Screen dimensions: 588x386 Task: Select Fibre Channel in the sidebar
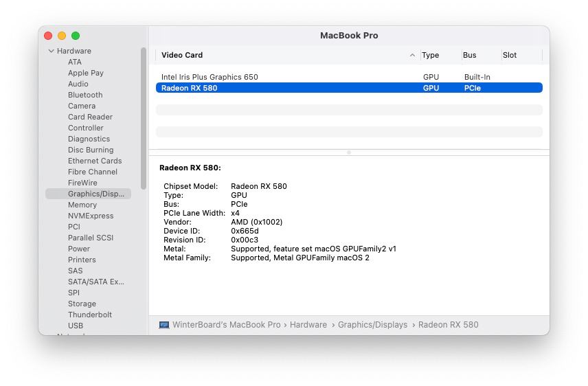93,172
